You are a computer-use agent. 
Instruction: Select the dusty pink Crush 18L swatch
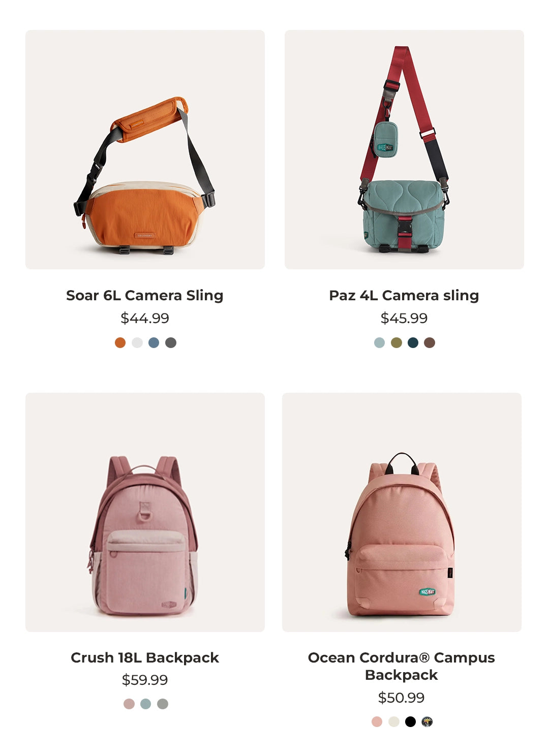point(129,704)
